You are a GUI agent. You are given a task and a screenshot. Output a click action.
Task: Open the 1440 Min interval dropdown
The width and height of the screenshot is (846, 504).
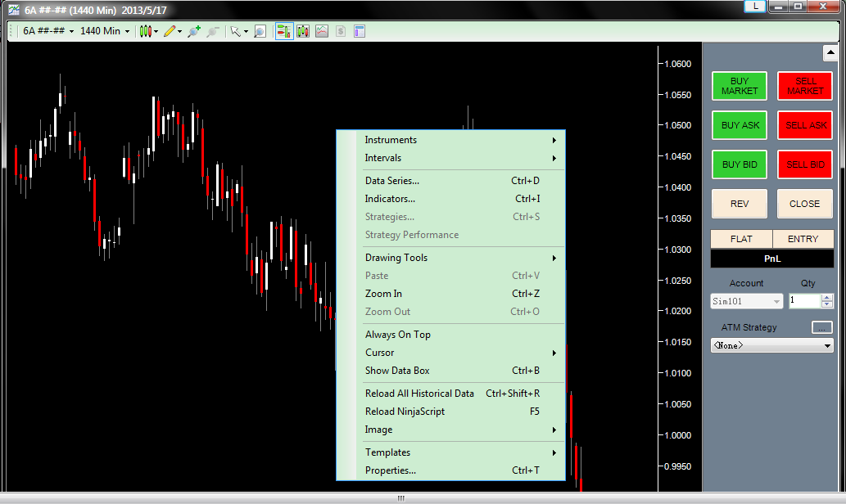click(x=105, y=31)
